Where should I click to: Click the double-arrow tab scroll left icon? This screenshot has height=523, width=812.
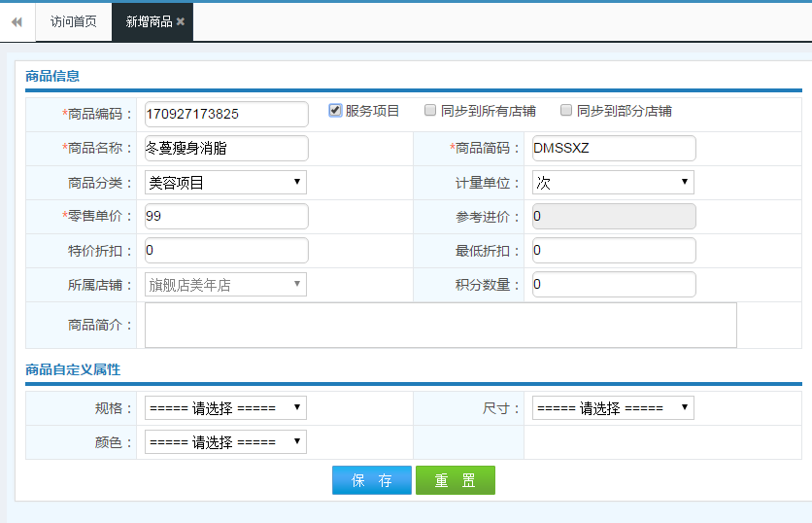pos(17,21)
